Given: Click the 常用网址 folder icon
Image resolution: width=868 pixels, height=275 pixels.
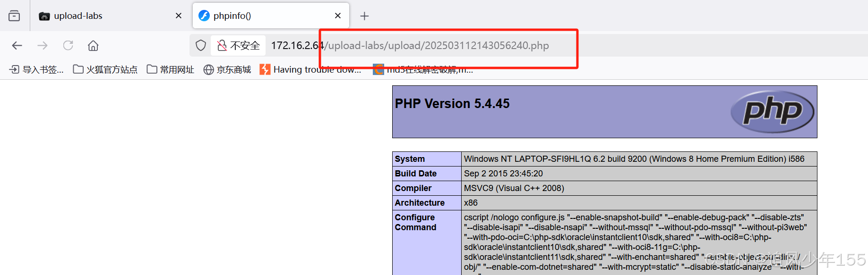Looking at the screenshot, I should pos(152,69).
